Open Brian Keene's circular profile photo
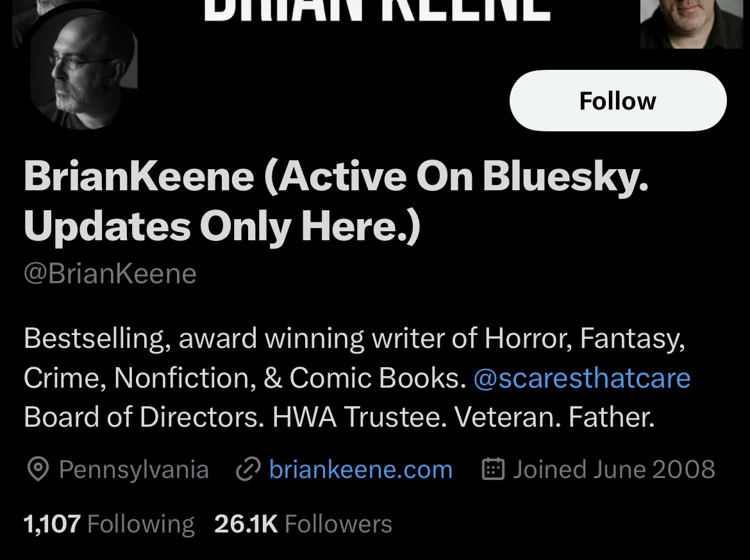Viewport: 750px width, 560px height. pyautogui.click(x=81, y=69)
